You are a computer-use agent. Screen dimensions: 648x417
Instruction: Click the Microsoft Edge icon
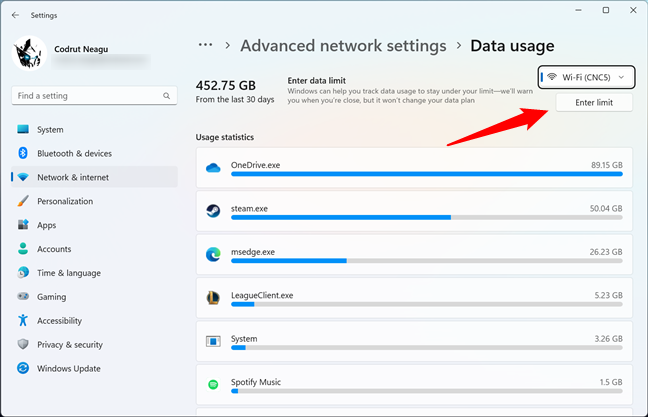213,254
